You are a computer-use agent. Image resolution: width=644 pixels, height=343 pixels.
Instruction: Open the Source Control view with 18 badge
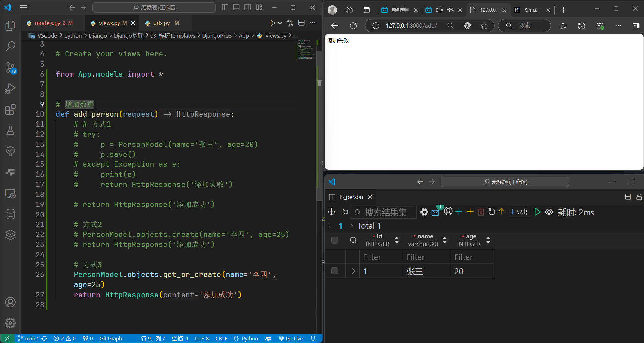pos(10,68)
